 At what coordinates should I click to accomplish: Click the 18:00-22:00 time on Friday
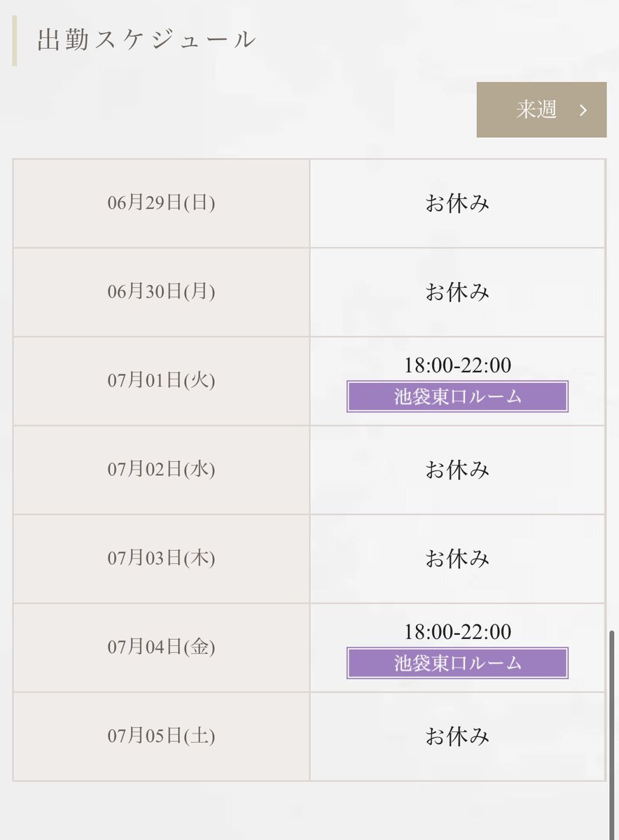[x=457, y=632]
